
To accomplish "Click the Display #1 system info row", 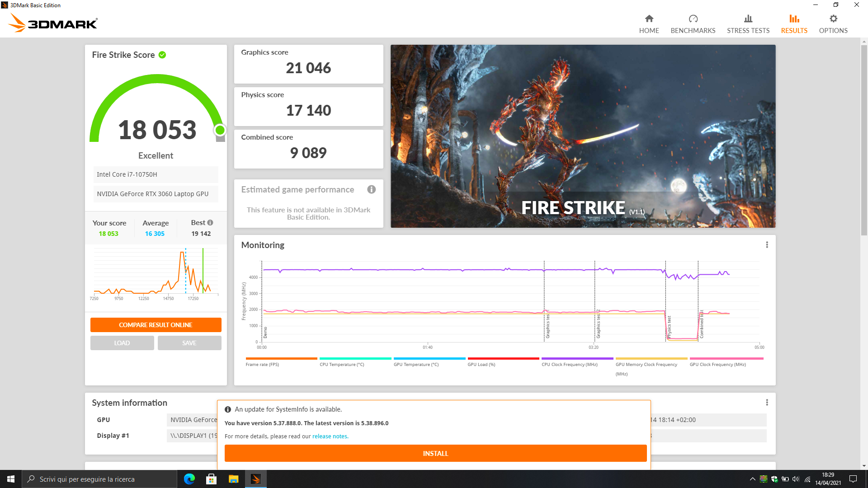I will pos(156,436).
